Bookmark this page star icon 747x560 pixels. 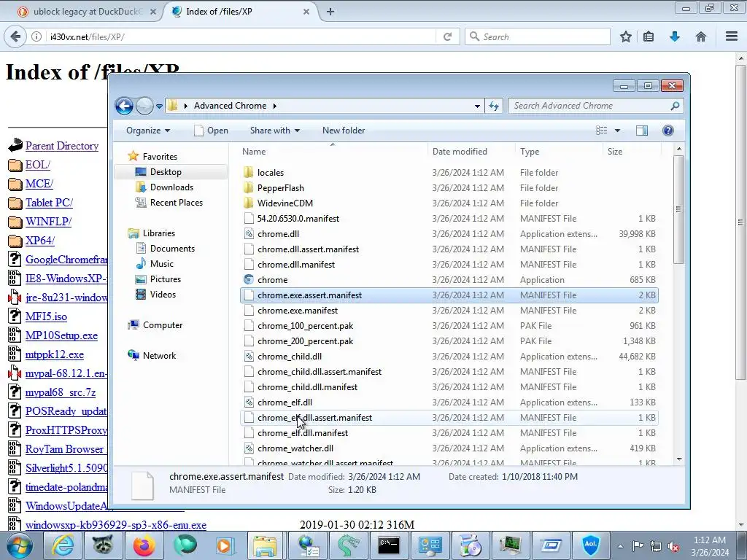click(625, 36)
